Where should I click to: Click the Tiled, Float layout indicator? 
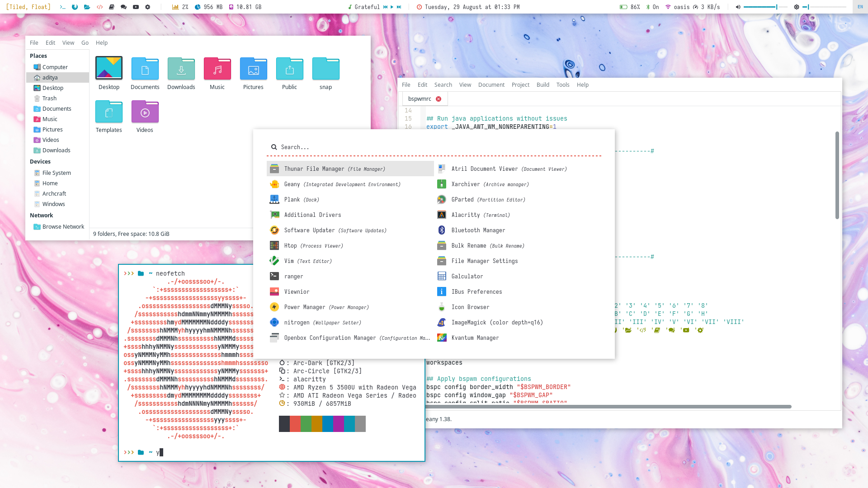(28, 7)
